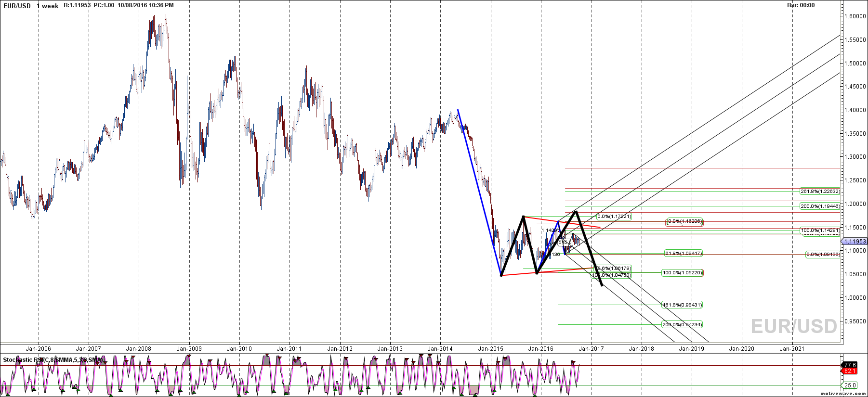Click the 1.30000 price axis label

[x=856, y=157]
